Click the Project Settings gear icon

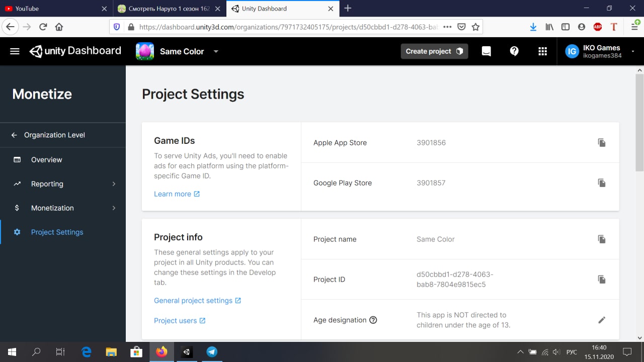click(x=17, y=232)
